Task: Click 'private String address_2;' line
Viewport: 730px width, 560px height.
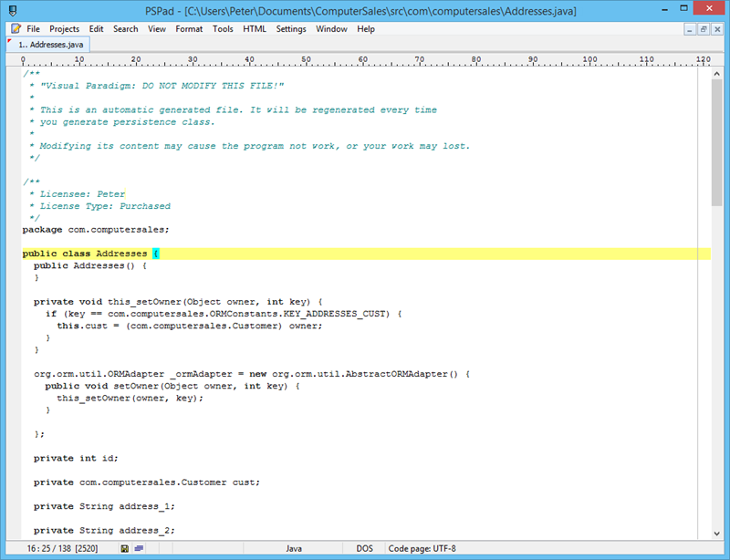Action: pyautogui.click(x=104, y=530)
